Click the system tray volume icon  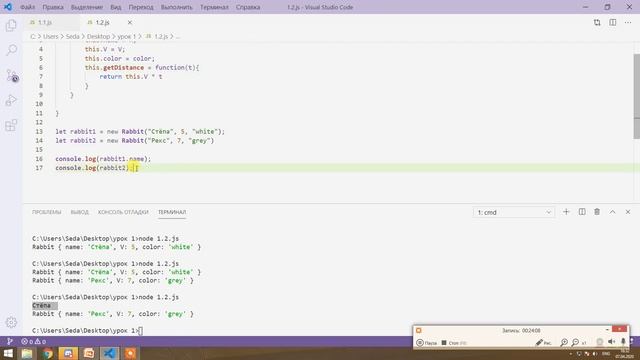(595, 353)
